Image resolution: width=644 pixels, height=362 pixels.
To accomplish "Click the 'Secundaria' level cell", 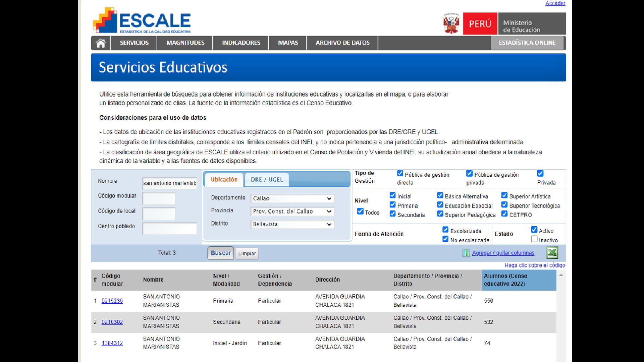I will click(226, 322).
